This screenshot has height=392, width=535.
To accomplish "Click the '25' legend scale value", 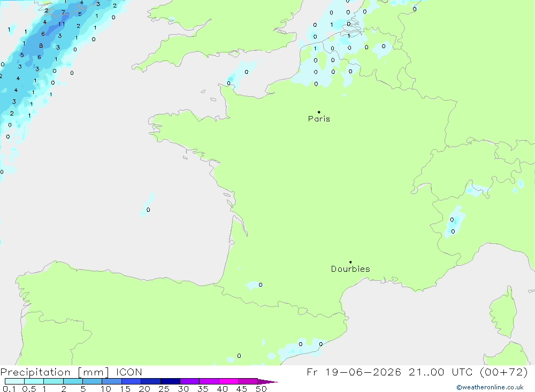I will [x=164, y=389].
